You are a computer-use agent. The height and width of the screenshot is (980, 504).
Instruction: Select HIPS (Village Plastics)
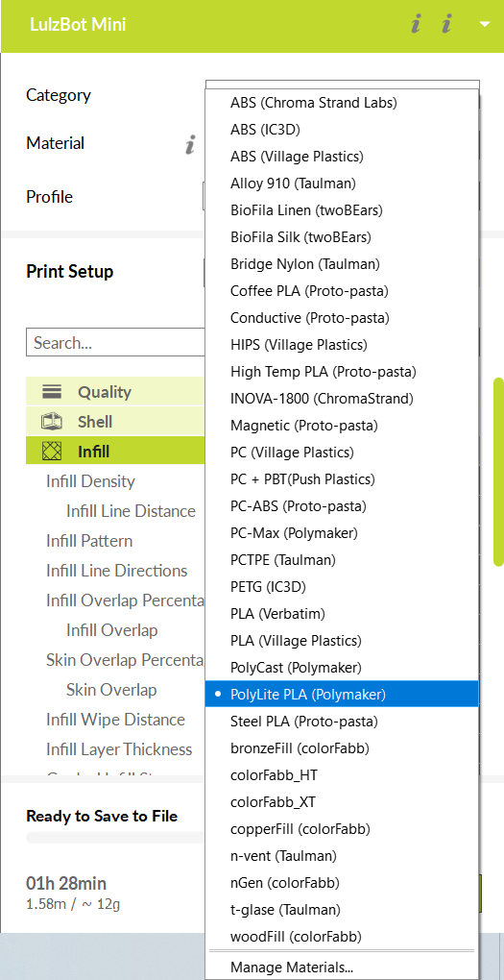coord(343,344)
